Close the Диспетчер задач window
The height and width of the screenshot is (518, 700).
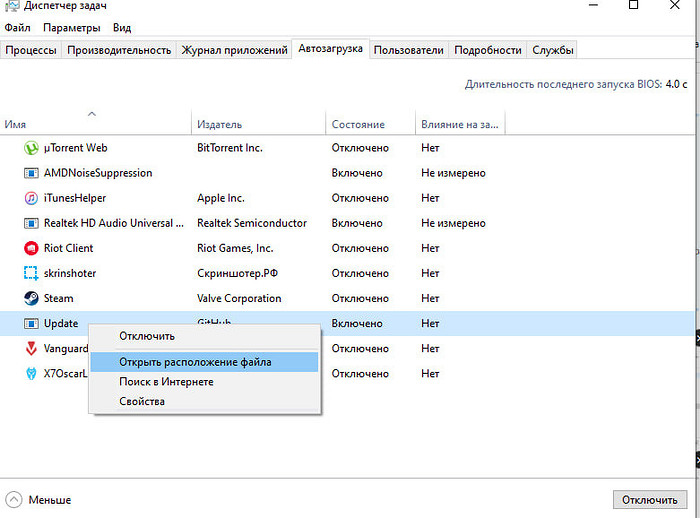tap(675, 5)
